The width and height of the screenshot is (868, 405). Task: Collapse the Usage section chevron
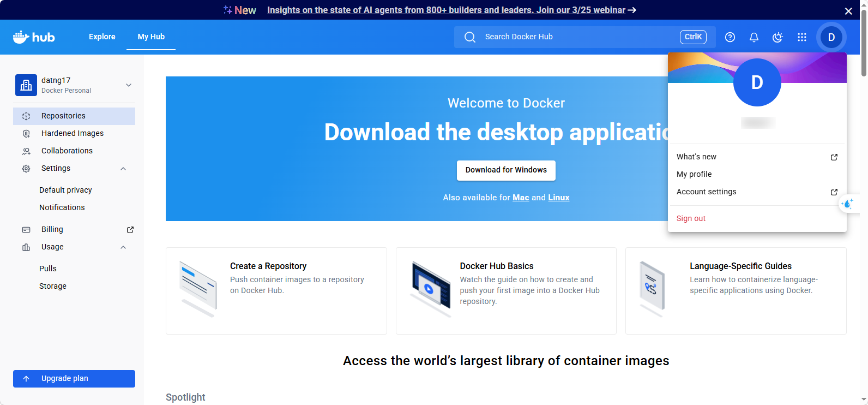[x=123, y=247]
